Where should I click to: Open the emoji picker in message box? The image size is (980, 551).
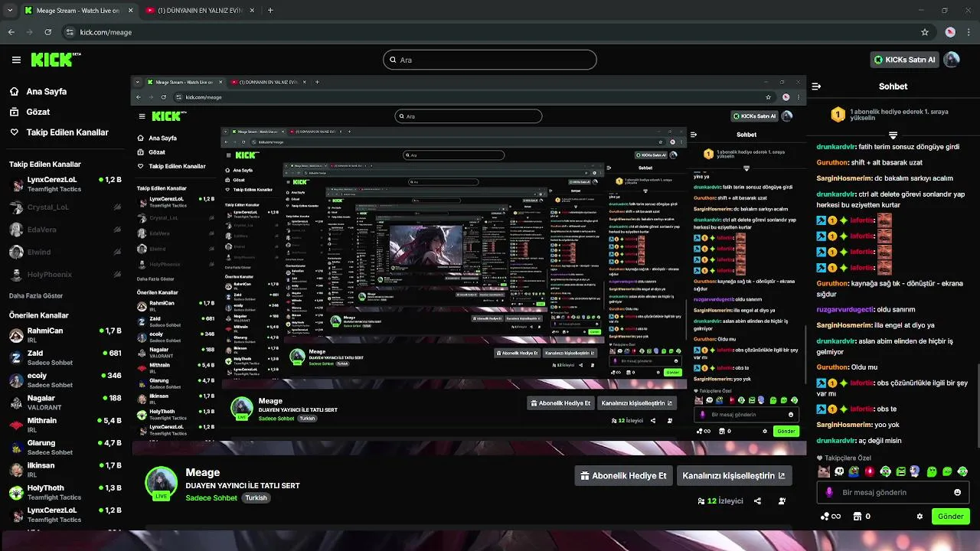tap(957, 492)
